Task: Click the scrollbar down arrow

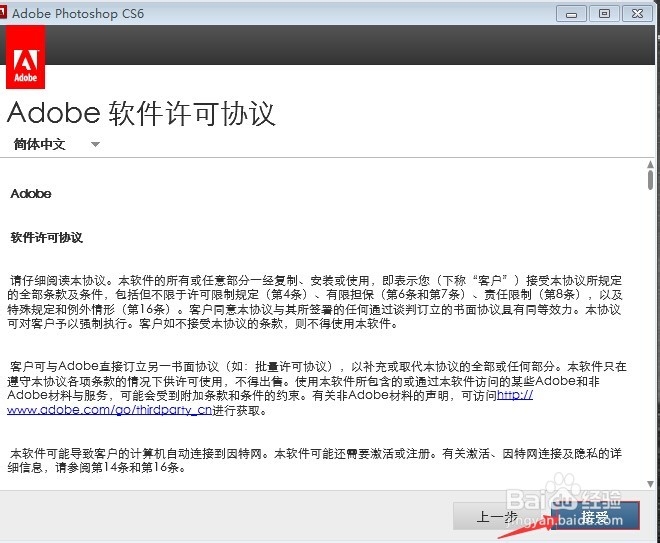Action: [650, 484]
